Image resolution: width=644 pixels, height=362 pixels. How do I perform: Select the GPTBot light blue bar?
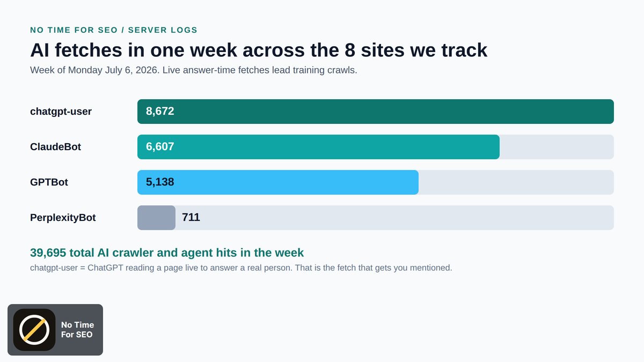click(278, 182)
